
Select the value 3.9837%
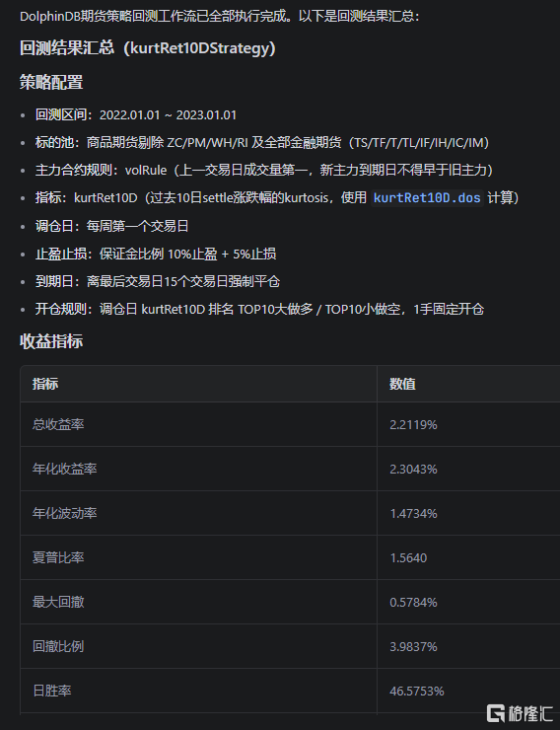(x=413, y=646)
